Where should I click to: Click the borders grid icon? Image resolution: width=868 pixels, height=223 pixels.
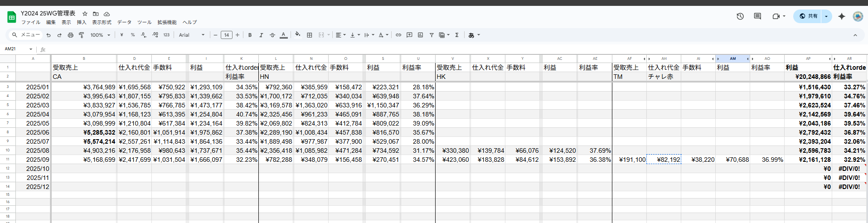[310, 35]
